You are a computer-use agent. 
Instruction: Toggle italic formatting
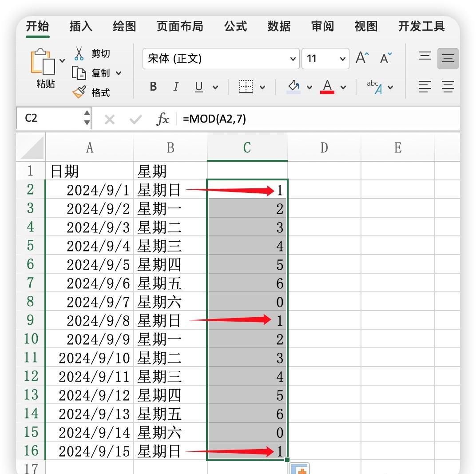point(176,87)
